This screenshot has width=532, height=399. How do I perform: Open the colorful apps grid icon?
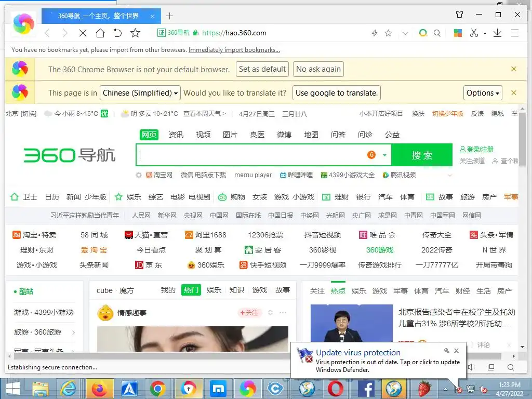point(458,33)
